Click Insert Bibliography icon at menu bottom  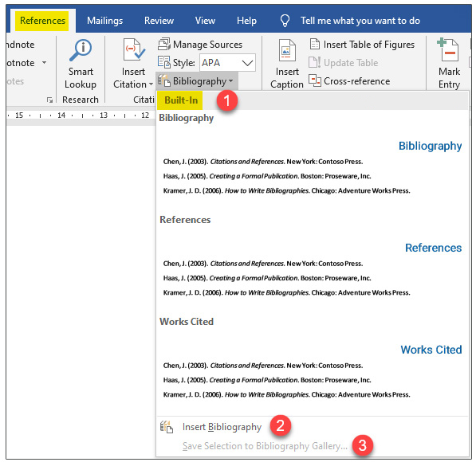167,427
